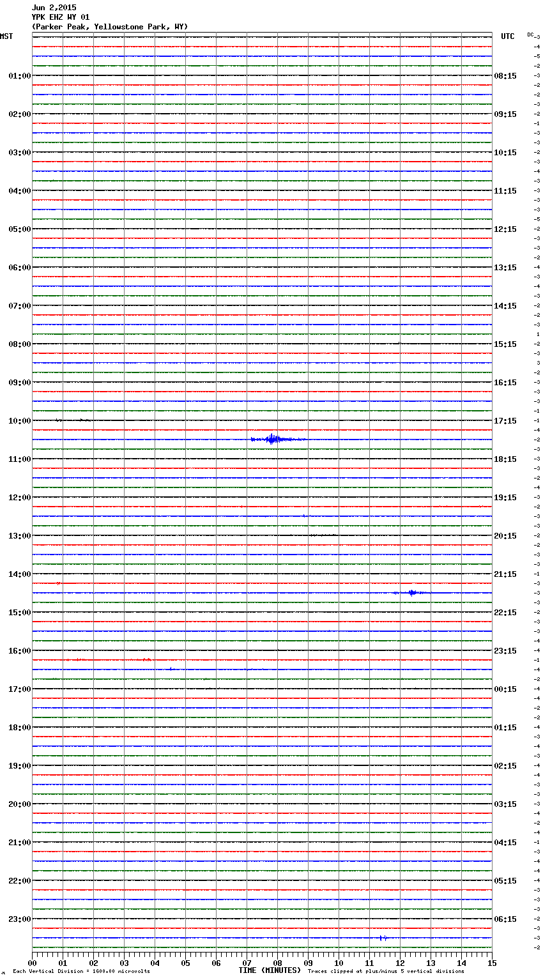Click the blue event burst on the 14:30 trace

tap(412, 593)
